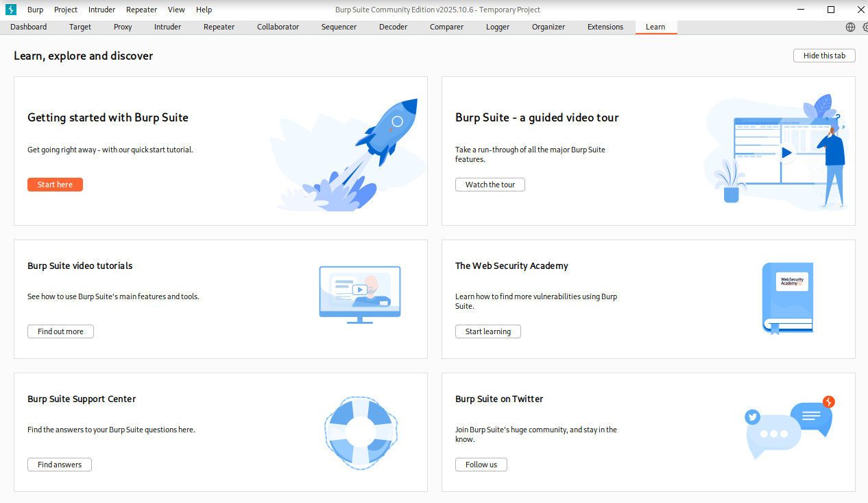Click the lifebuoy Support Center image
Image resolution: width=868 pixels, height=503 pixels.
pyautogui.click(x=361, y=432)
